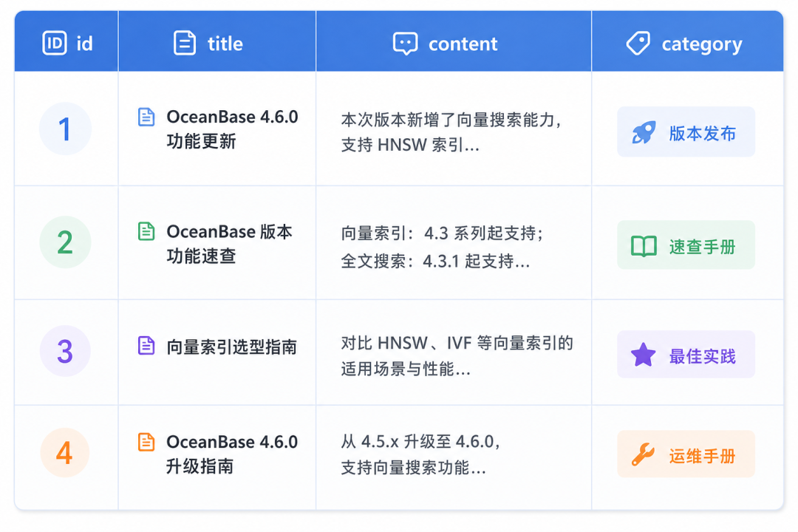Click the blue file icon in row 1
This screenshot has height=532, width=798.
pyautogui.click(x=146, y=117)
